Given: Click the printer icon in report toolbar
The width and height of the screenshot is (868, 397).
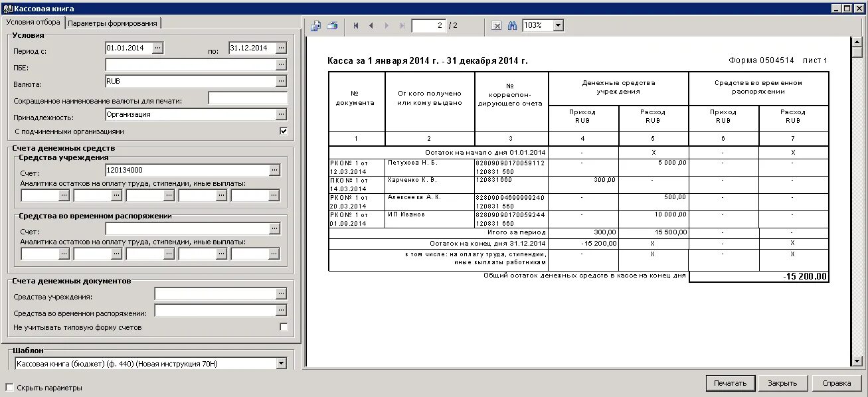Looking at the screenshot, I should [332, 25].
